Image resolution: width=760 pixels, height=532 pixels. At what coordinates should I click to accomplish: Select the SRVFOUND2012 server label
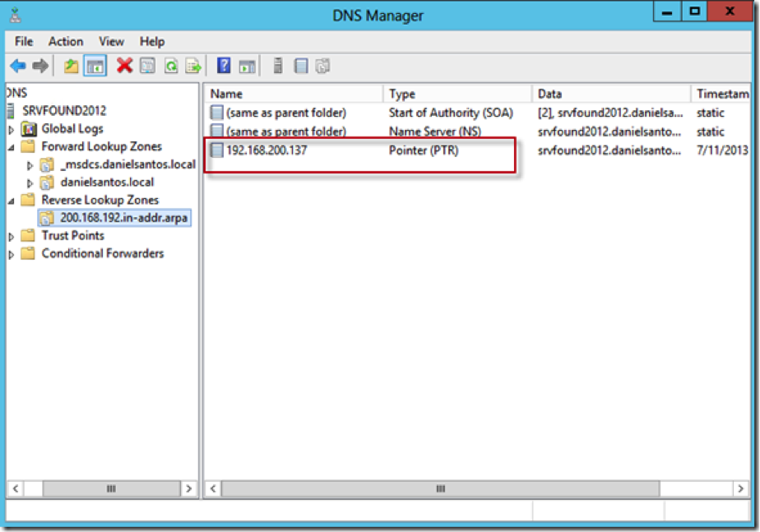coord(64,110)
